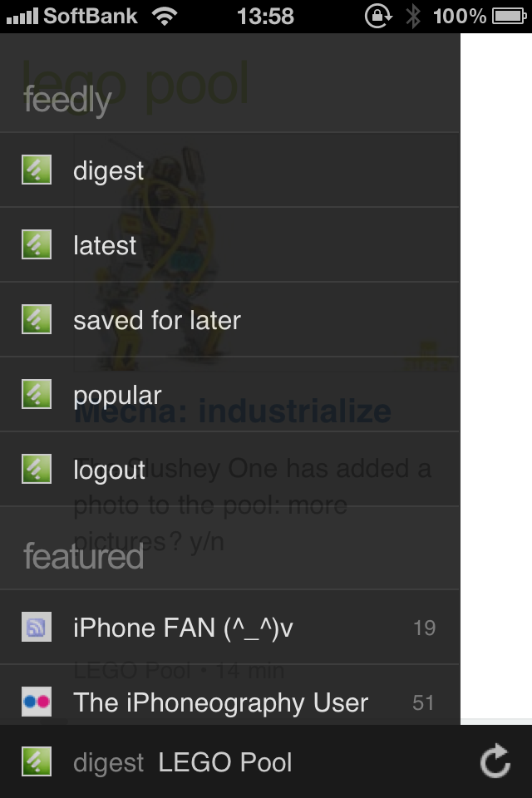The width and height of the screenshot is (532, 798).
Task: Open the latest menu item
Action: click(x=229, y=244)
